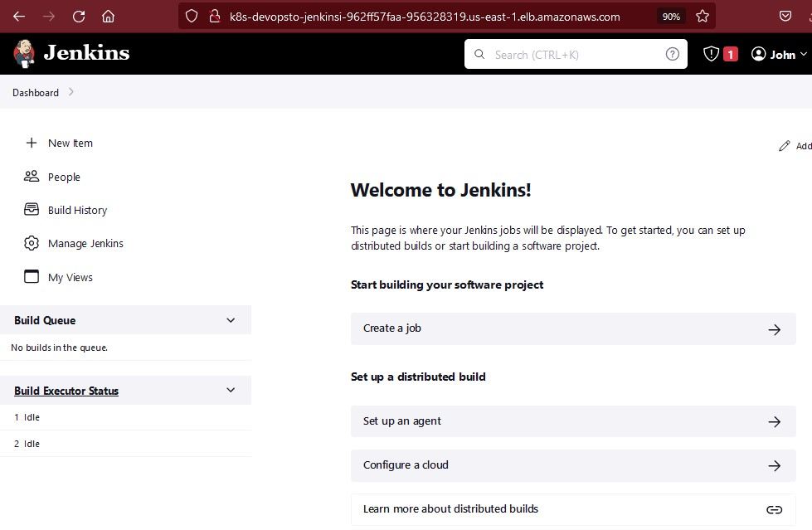Click Welcome to Jenkins! heading
This screenshot has height=530, width=812.
[440, 190]
